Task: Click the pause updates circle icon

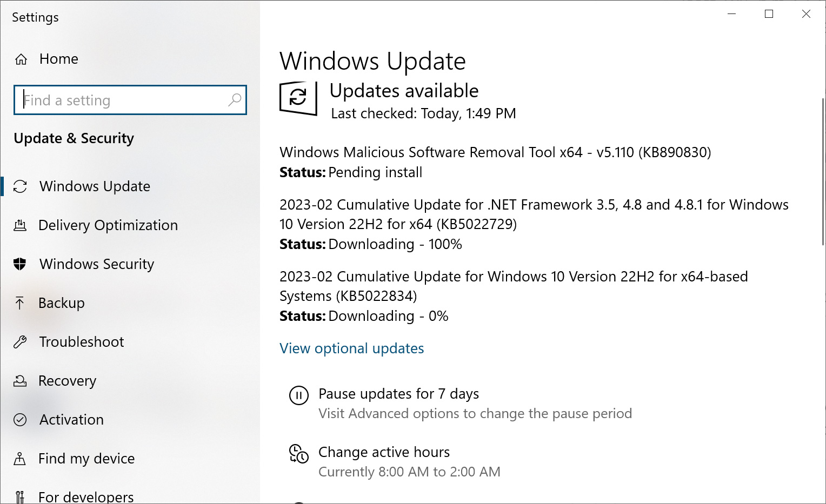Action: [x=299, y=395]
